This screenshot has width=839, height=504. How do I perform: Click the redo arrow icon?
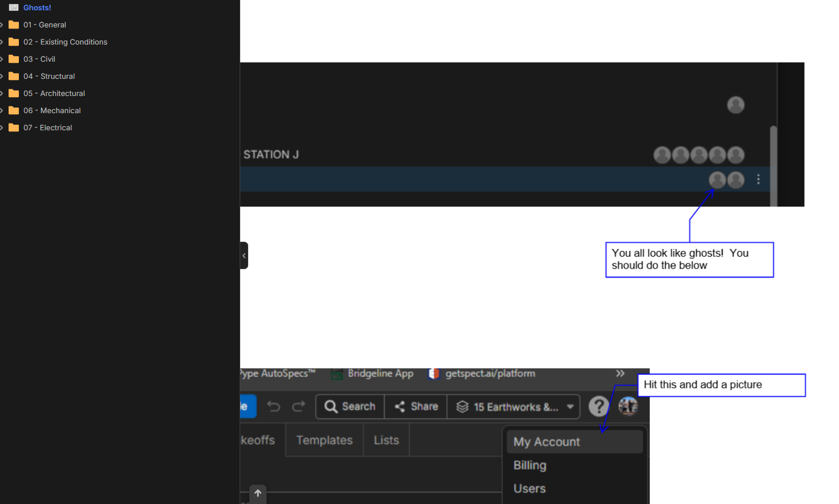pos(299,406)
